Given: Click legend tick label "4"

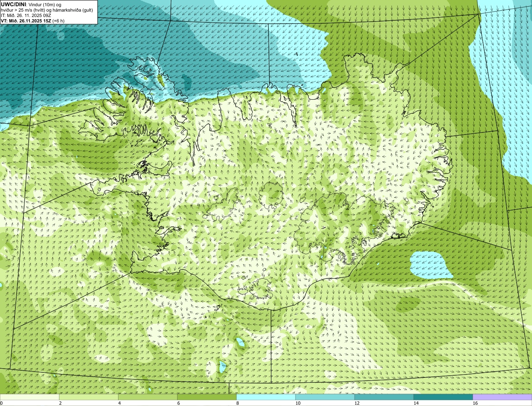Looking at the screenshot, I should (119, 403).
